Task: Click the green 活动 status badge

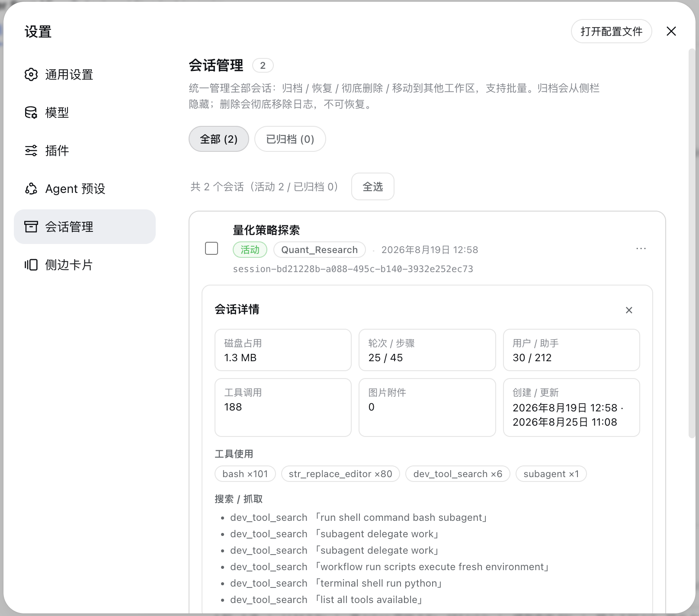Action: 250,250
